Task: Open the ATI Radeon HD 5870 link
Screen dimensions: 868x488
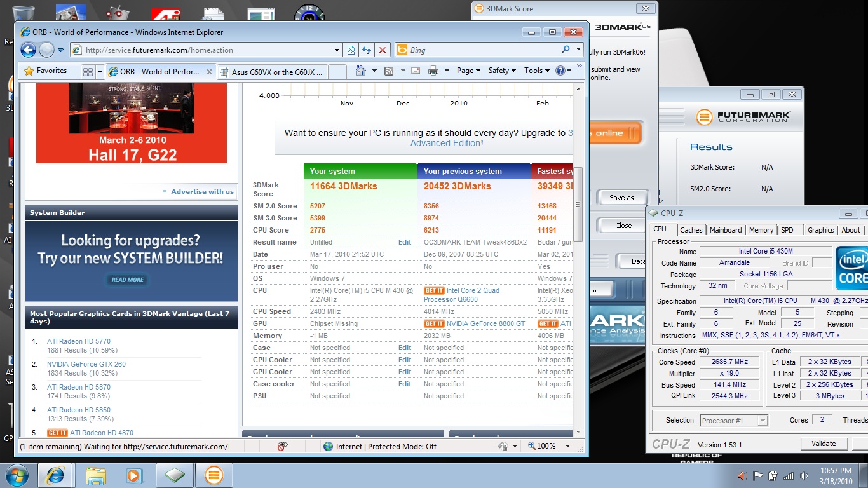Action: click(79, 387)
